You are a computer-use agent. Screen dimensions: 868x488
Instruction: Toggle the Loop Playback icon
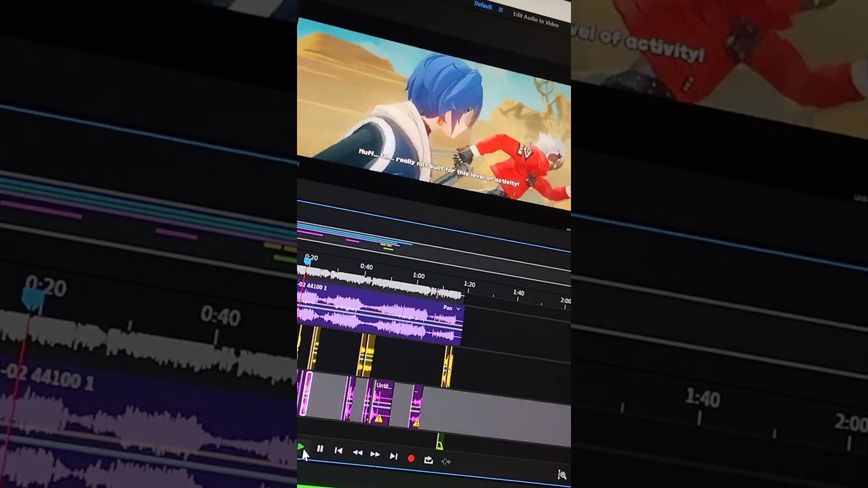coord(429,460)
